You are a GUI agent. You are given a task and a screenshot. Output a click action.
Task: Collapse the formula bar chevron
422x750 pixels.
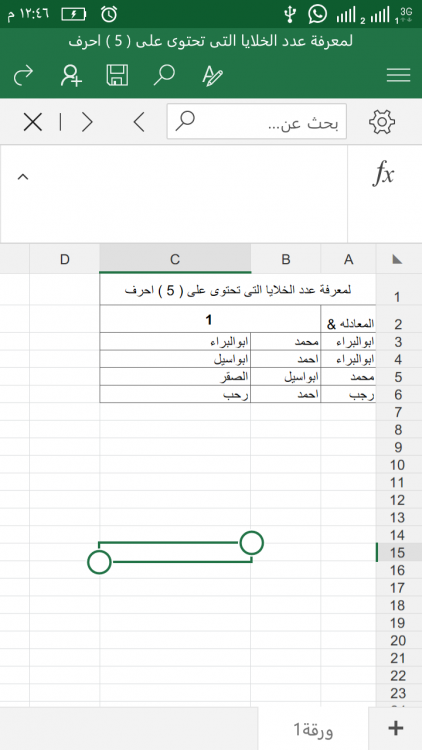[23, 176]
